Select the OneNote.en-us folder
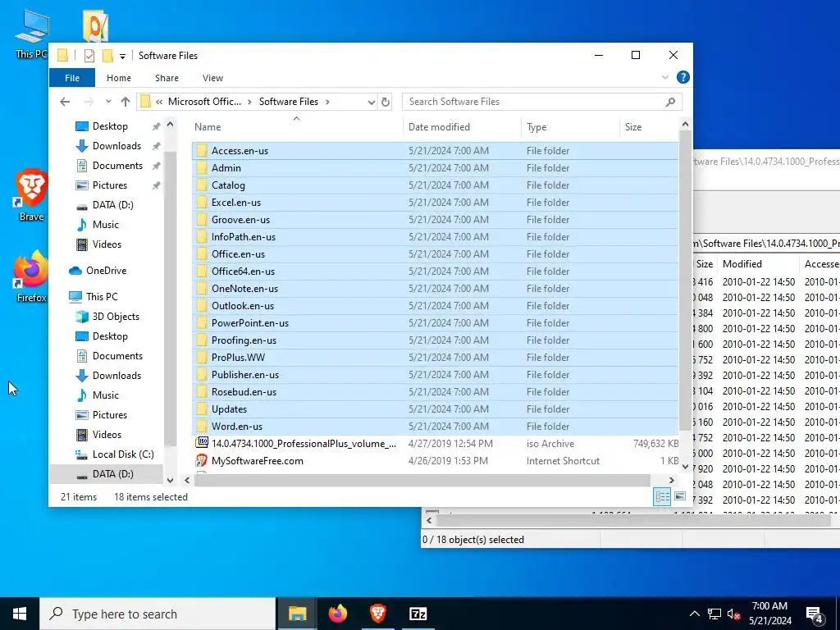 [435, 288]
